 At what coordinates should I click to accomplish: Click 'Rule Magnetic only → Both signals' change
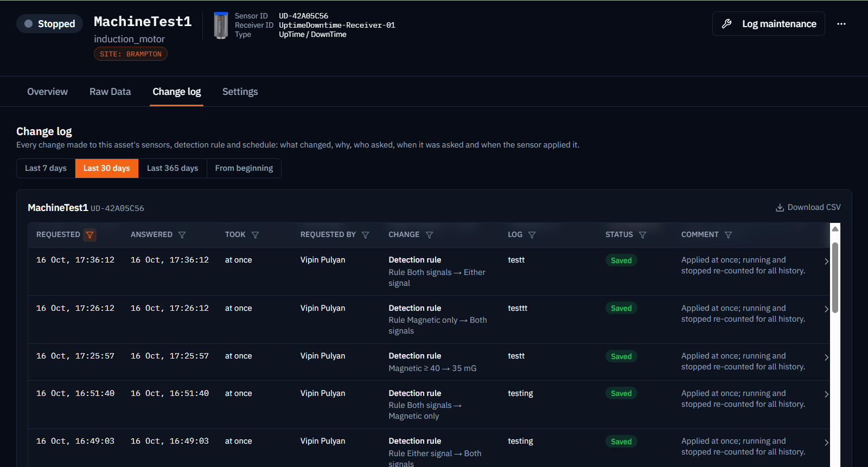click(438, 325)
